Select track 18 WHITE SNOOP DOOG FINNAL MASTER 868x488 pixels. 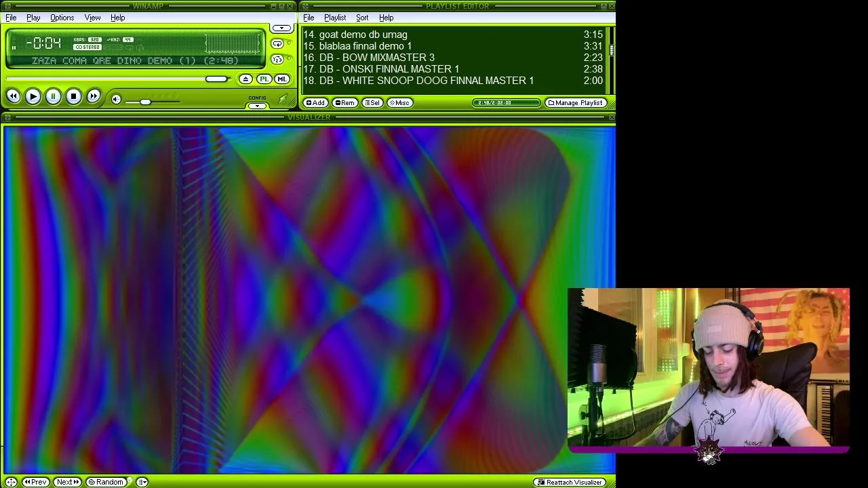[453, 81]
